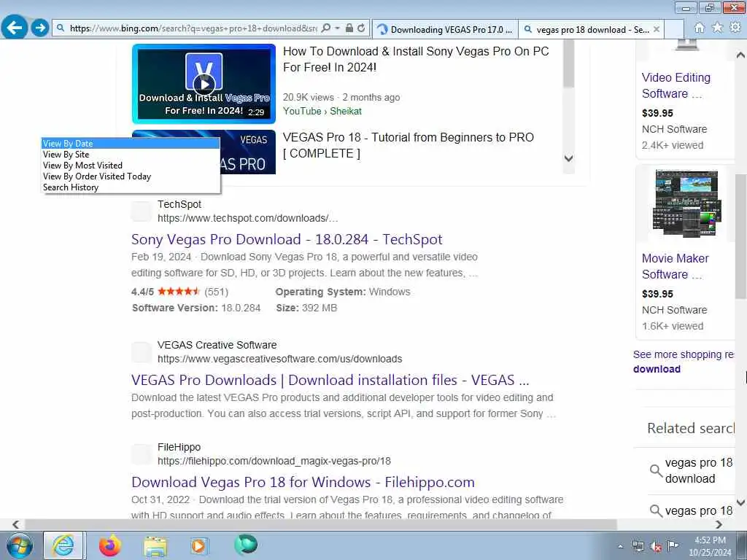Open the media player taskbar icon
747x560 pixels.
pos(199,545)
